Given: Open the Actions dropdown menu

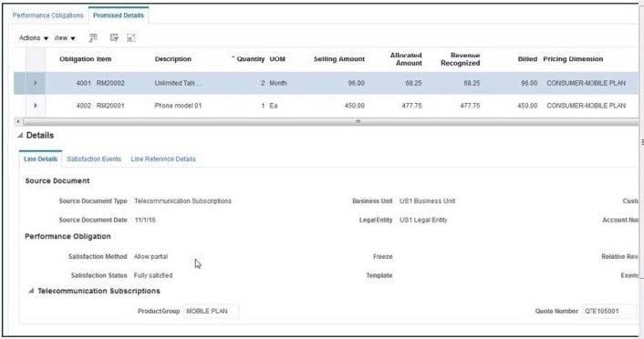Looking at the screenshot, I should coord(34,37).
